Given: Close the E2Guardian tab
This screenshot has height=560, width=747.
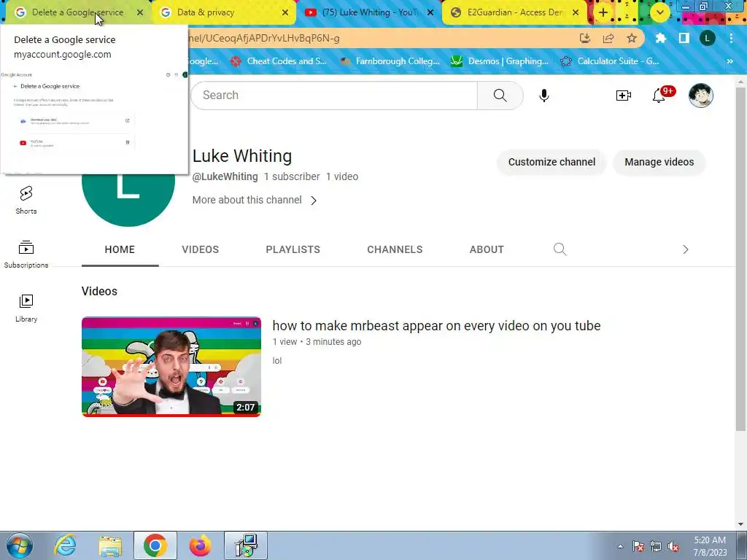Looking at the screenshot, I should click(576, 12).
